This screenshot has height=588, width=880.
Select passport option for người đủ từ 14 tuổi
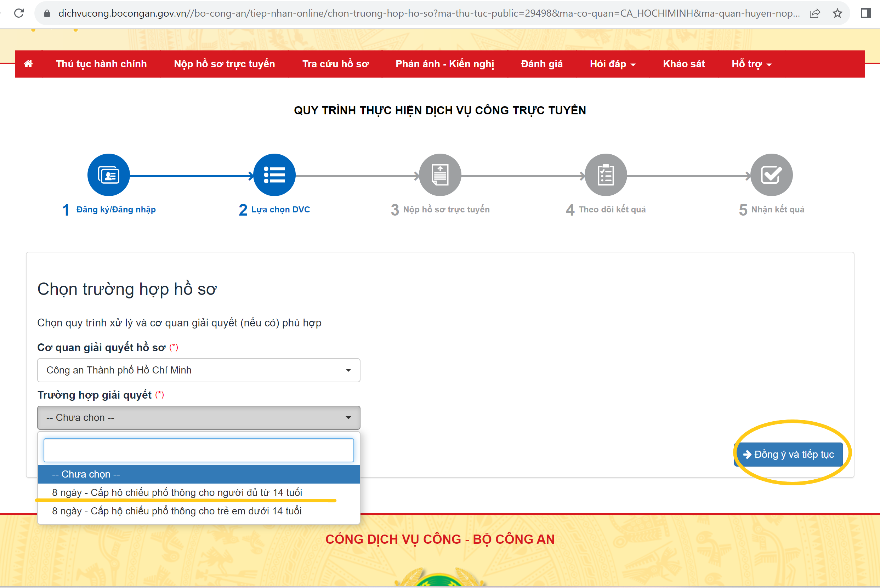click(x=177, y=492)
